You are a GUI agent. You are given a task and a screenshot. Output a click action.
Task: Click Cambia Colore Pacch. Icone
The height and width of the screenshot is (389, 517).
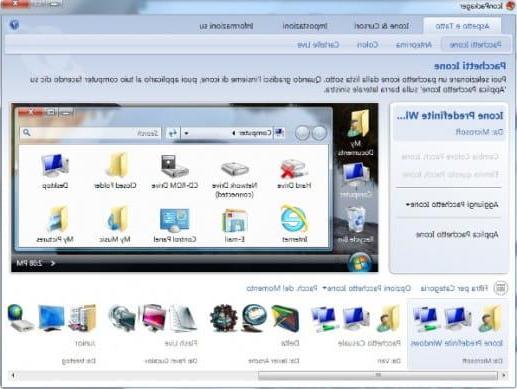coord(450,156)
